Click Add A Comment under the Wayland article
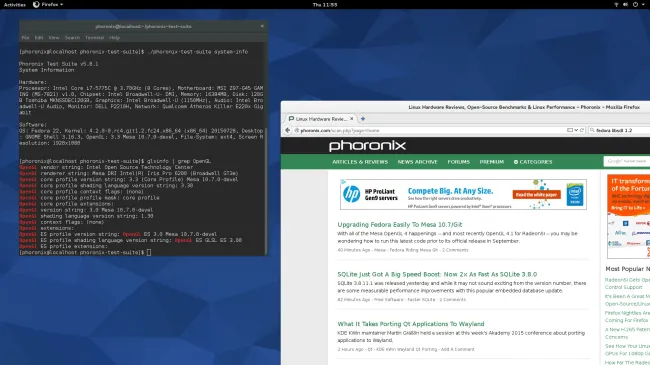This screenshot has height=365, width=650. pos(457,349)
